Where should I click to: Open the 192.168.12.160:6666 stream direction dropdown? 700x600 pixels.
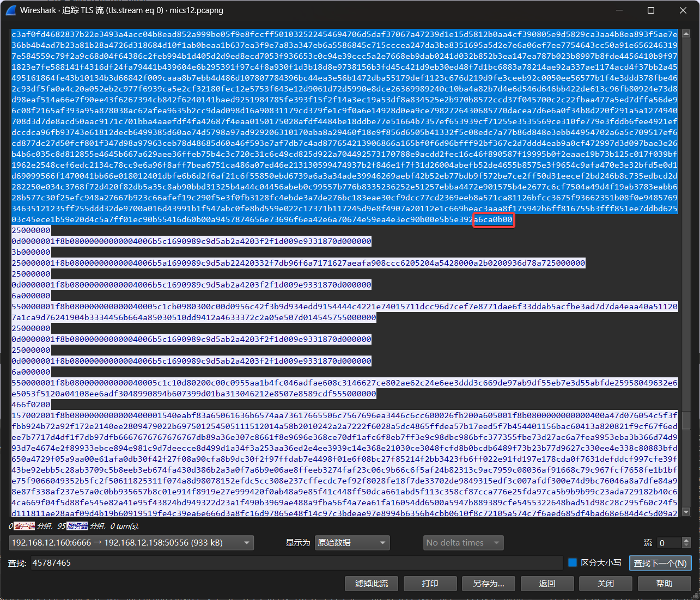click(x=131, y=542)
